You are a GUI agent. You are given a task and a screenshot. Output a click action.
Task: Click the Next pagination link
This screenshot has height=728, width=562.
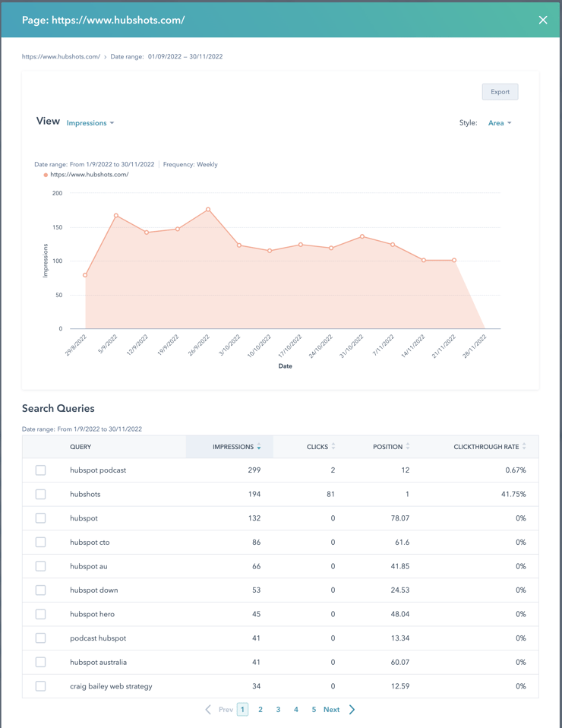(331, 710)
